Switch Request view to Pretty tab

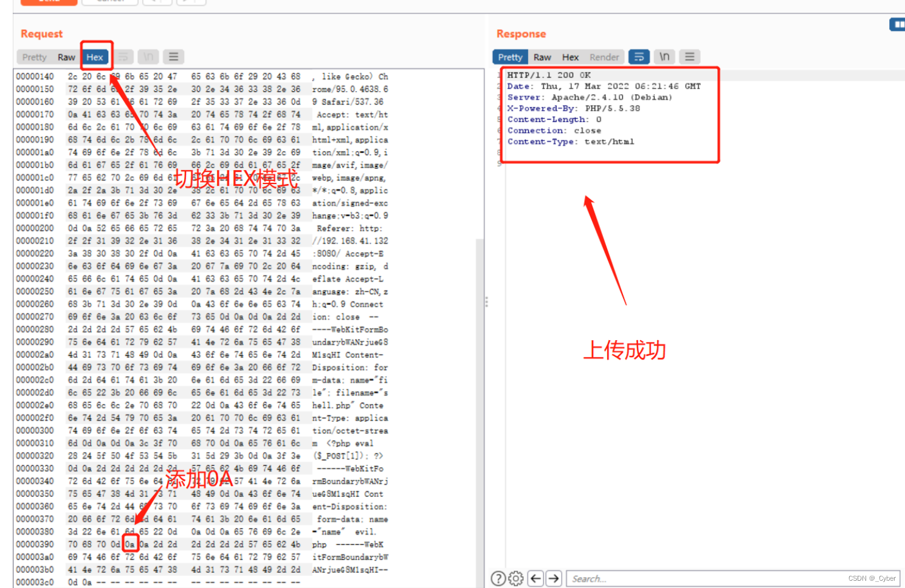(x=35, y=57)
